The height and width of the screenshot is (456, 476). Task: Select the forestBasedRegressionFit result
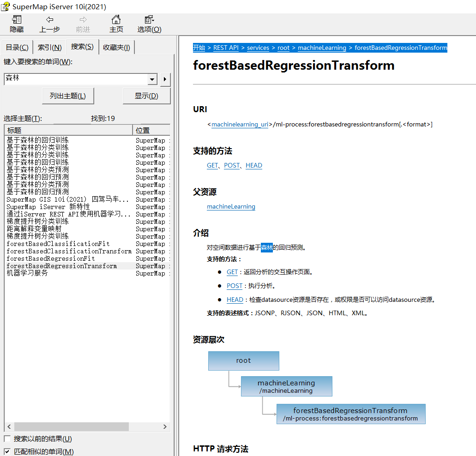click(x=51, y=258)
